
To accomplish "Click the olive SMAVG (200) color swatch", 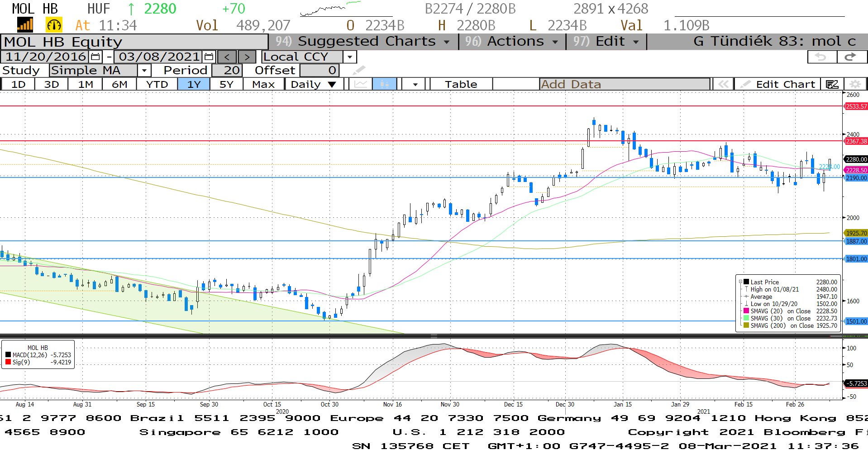I will [746, 325].
